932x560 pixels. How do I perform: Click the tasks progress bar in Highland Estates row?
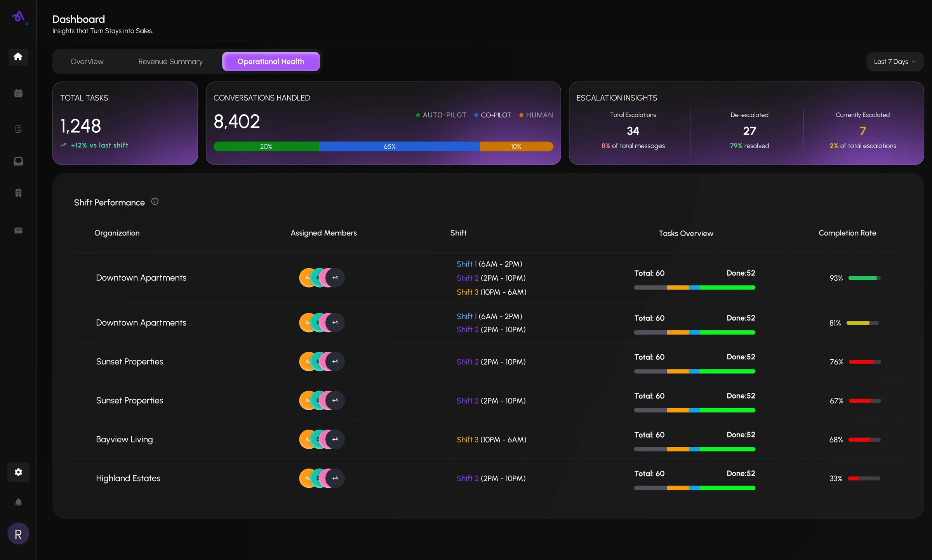[x=694, y=488]
